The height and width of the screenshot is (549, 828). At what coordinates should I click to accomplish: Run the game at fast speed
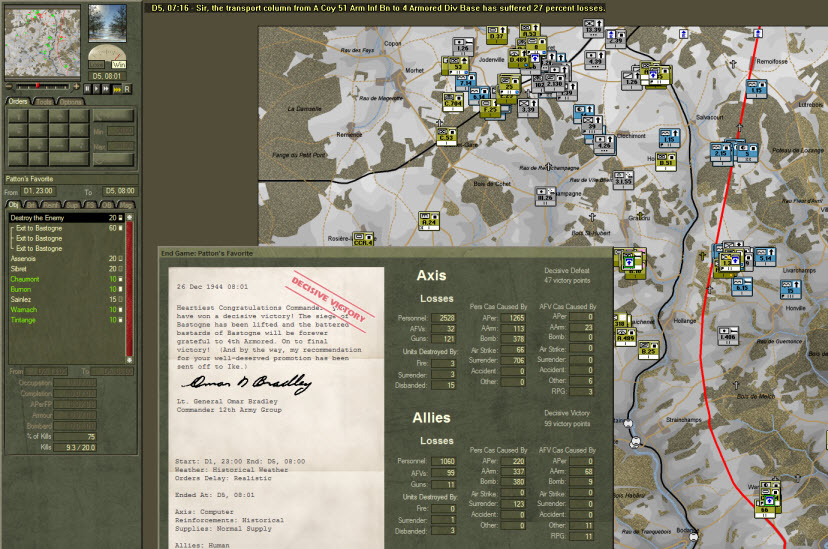106,89
